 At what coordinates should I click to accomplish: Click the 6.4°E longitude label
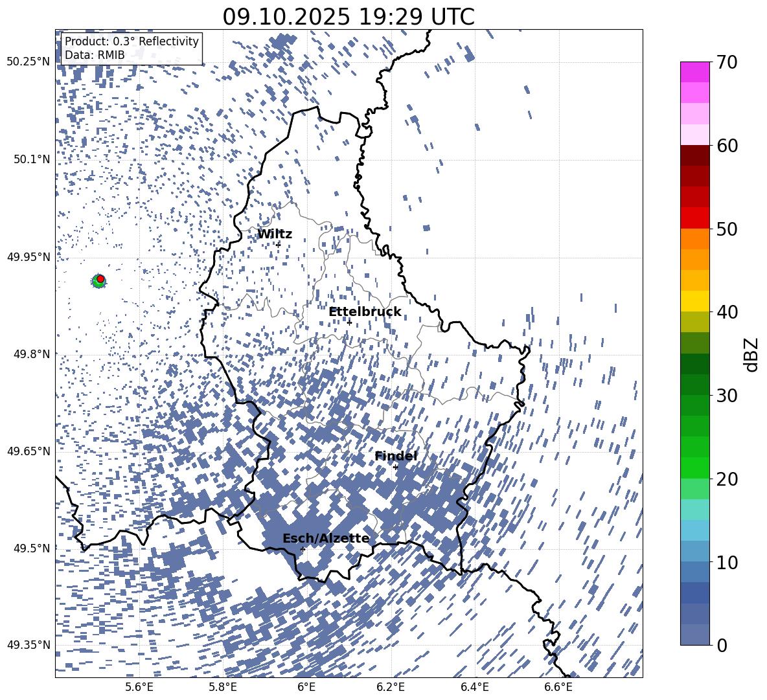474,687
